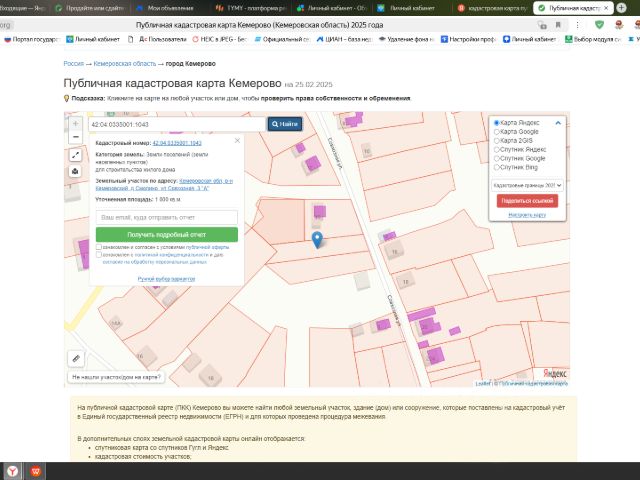
Task: Open the Кадастровые границы dropdown
Action: (527, 185)
